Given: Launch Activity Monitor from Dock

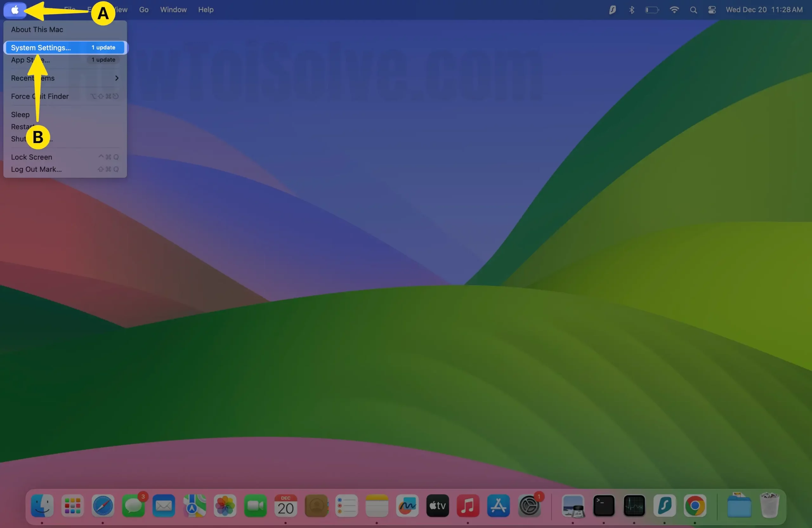Looking at the screenshot, I should pos(634,505).
